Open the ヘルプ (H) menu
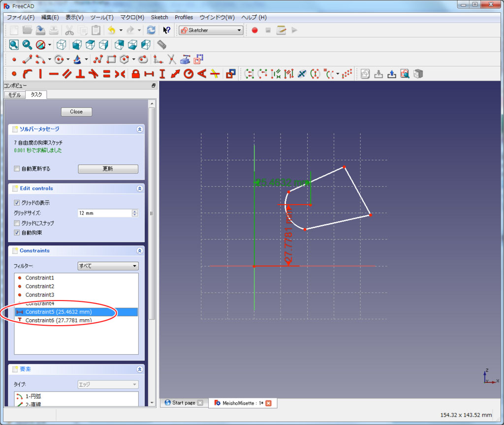 point(254,17)
